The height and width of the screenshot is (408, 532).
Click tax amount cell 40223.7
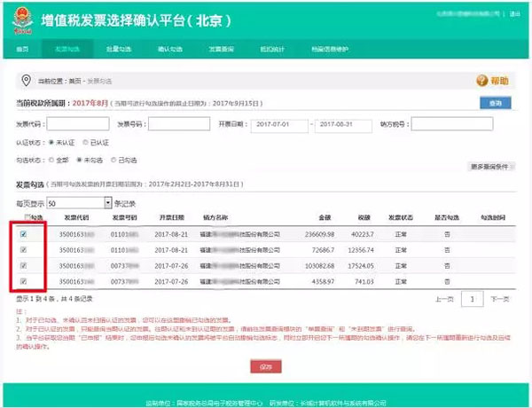[x=363, y=234]
